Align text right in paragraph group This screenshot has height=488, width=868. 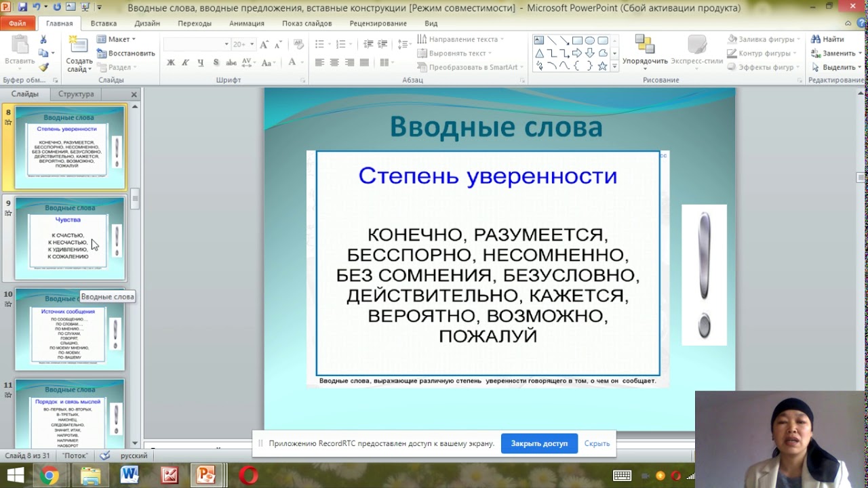(349, 62)
